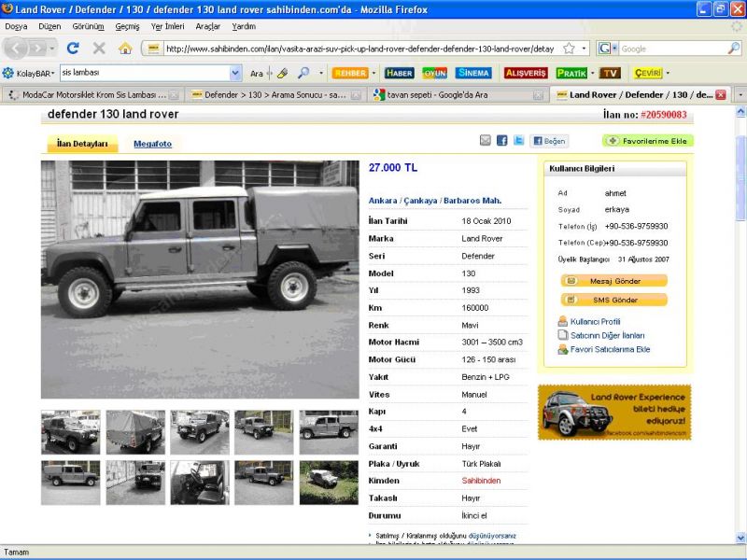
Task: Share listing via the email envelope icon
Action: pyautogui.click(x=486, y=141)
